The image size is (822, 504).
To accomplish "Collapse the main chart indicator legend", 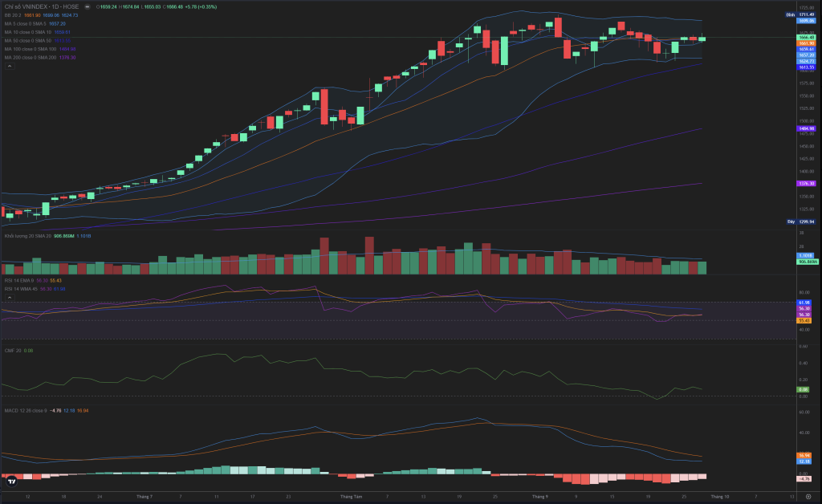I will 10,67.
